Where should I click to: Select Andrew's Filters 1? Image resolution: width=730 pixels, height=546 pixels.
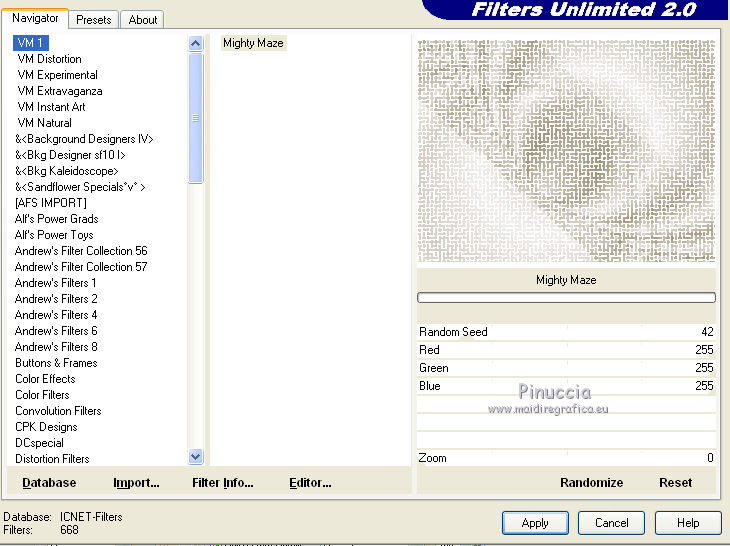click(x=55, y=283)
